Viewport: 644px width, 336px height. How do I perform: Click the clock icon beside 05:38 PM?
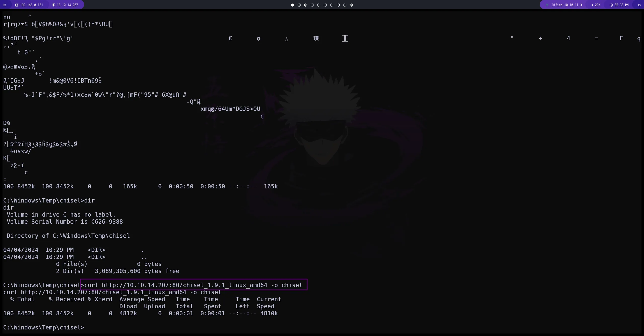611,5
